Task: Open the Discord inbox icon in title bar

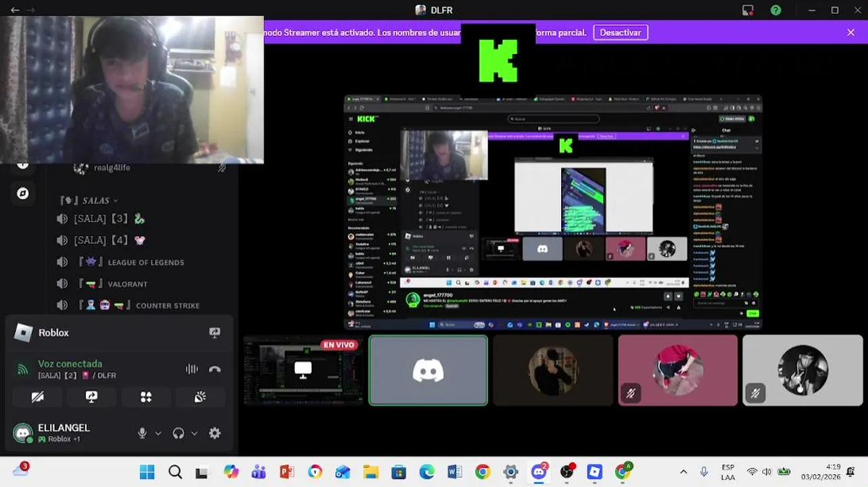Action: click(748, 10)
